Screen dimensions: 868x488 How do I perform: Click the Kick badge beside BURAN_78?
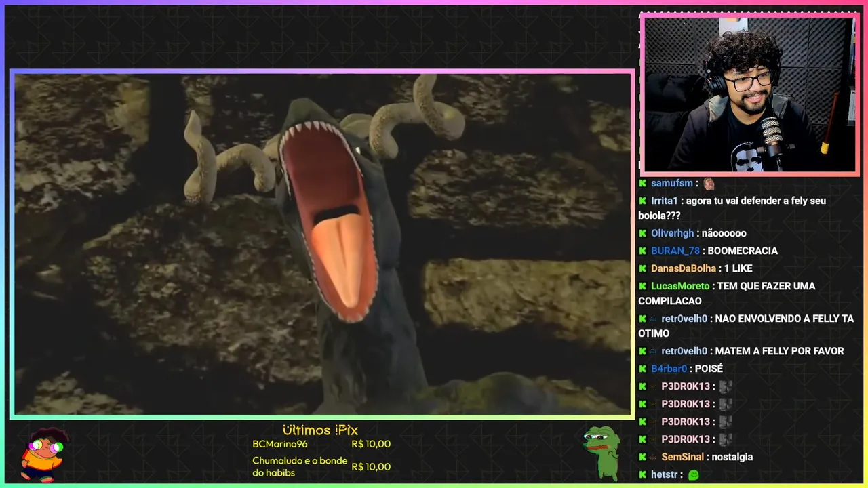tap(642, 251)
